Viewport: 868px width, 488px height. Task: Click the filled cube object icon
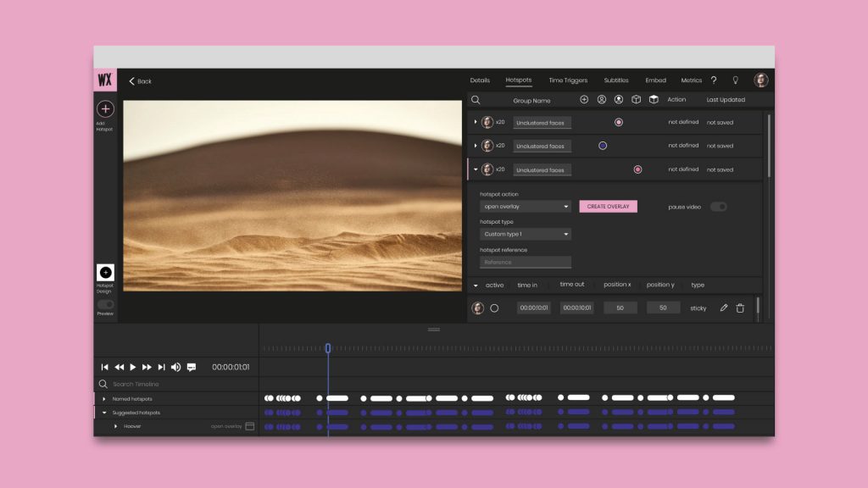[x=654, y=99]
